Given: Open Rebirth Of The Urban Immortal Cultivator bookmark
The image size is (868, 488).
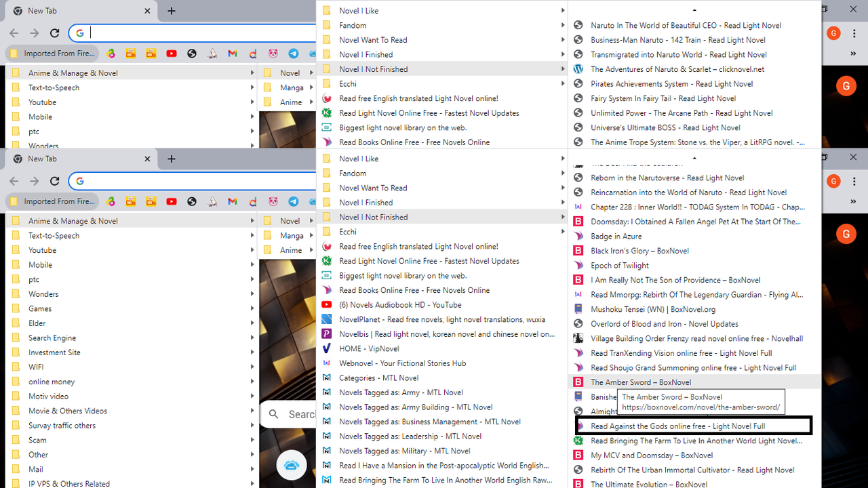Looking at the screenshot, I should 694,470.
